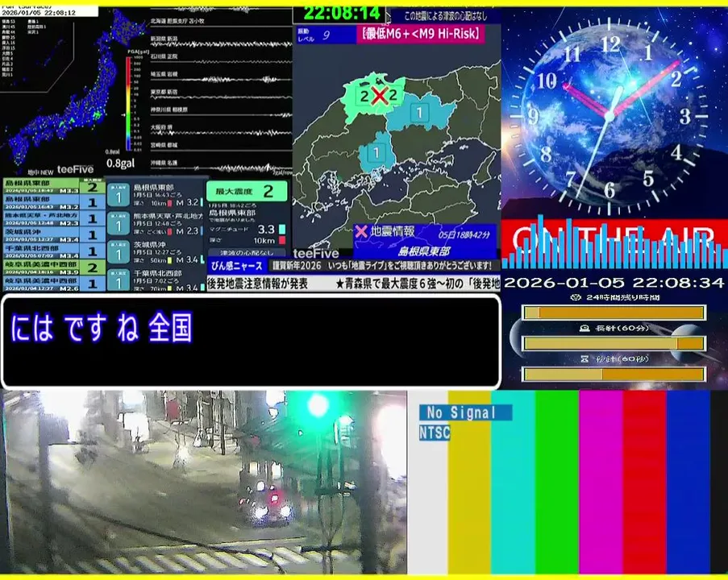Click intensity badge of 千葉県北西部 7:02ごろ card
Viewport: 728px width, 580px height.
click(119, 280)
